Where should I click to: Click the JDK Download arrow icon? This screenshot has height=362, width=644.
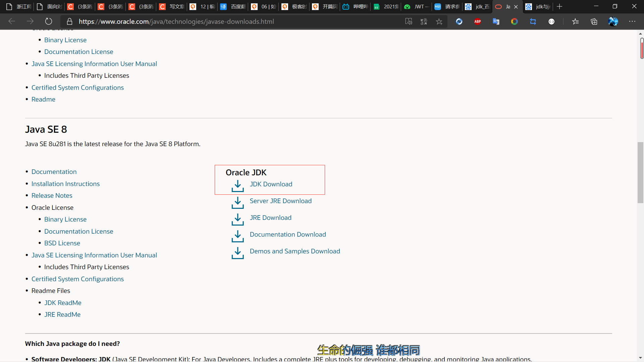(237, 186)
